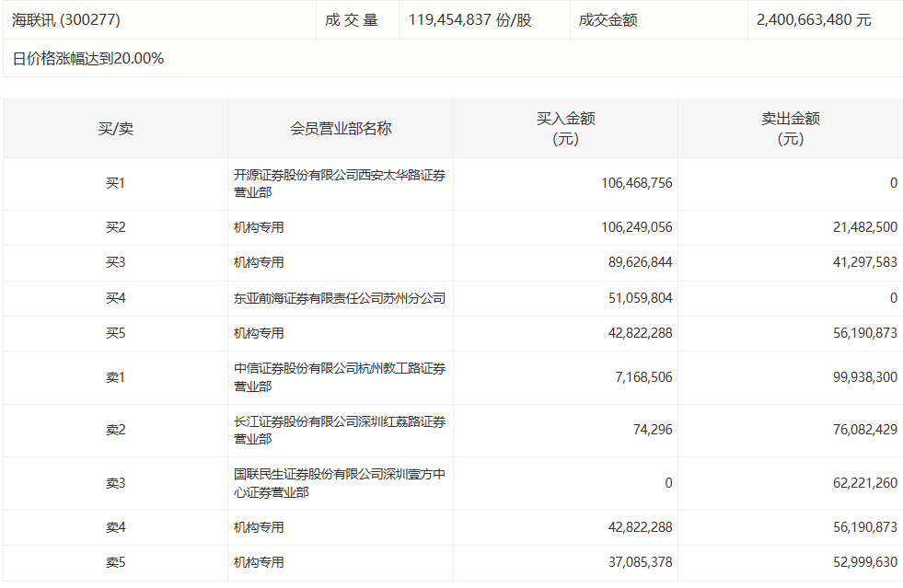Viewport: 903px width, 588px height.
Task: Select 机构专用 in the 买2 row
Action: [x=259, y=227]
